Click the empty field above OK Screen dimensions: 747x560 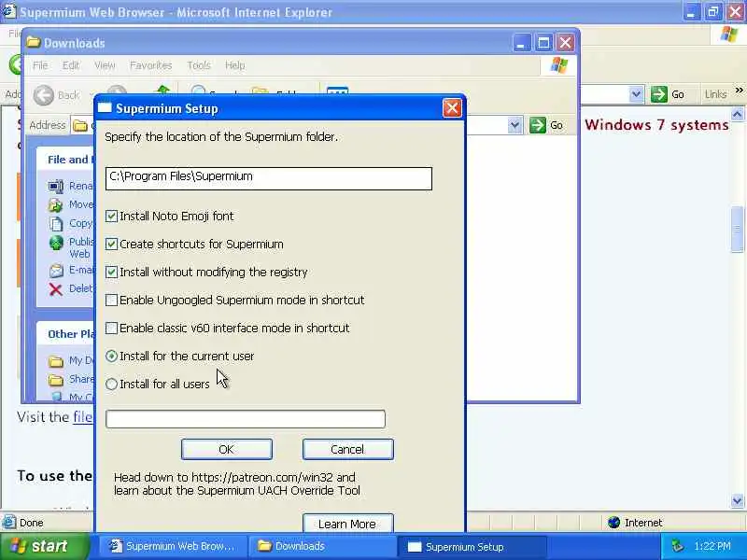pos(246,419)
